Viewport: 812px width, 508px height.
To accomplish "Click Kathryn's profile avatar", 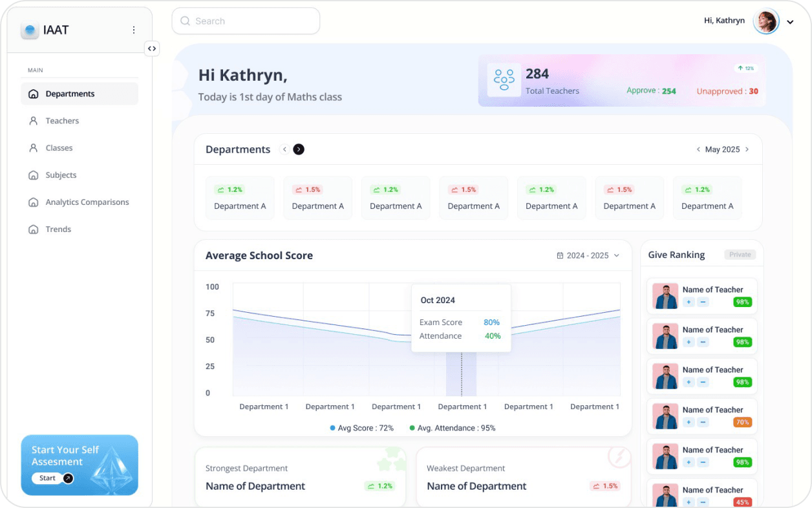I will click(766, 21).
